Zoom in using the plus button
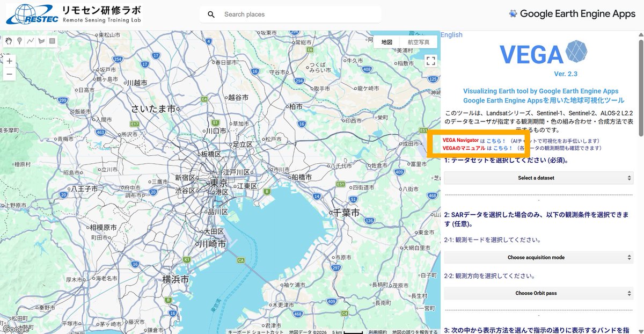 [x=9, y=61]
